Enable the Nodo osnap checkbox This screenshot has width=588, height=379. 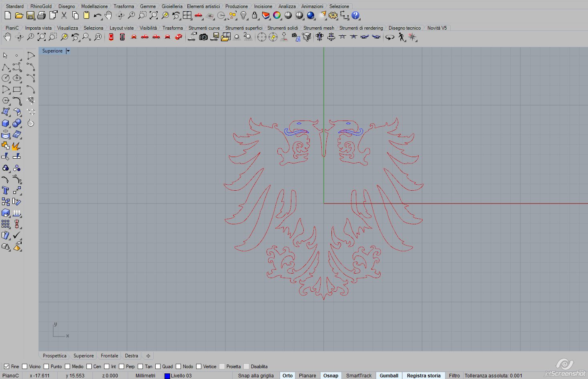179,367
